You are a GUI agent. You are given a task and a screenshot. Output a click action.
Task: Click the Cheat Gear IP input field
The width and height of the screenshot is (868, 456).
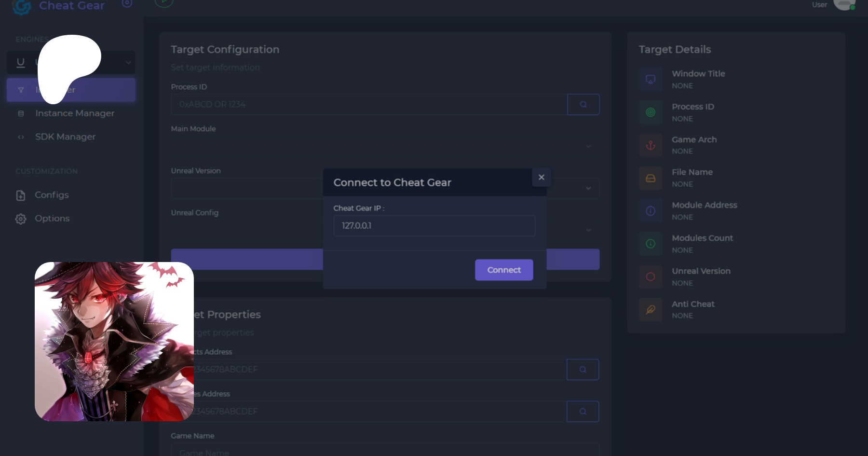(x=434, y=226)
